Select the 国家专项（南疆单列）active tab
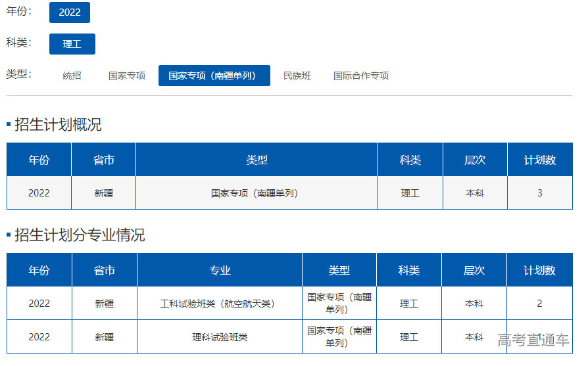 coord(214,76)
